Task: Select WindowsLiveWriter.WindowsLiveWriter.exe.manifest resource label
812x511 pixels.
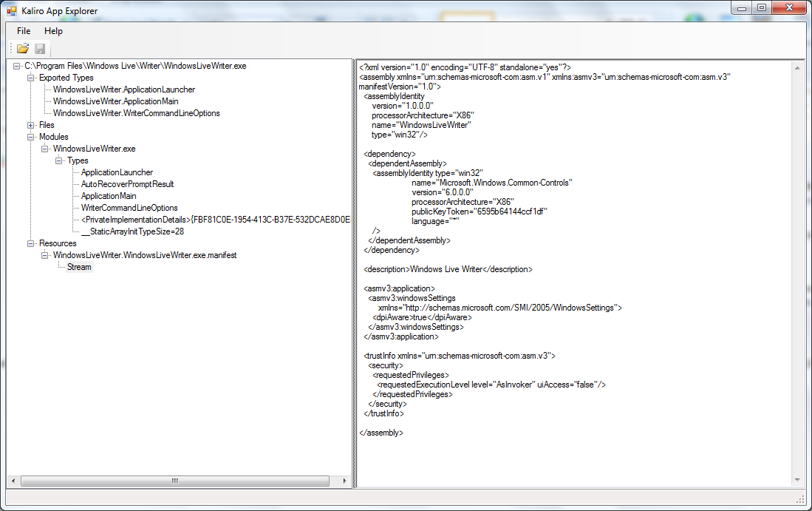Action: click(145, 255)
